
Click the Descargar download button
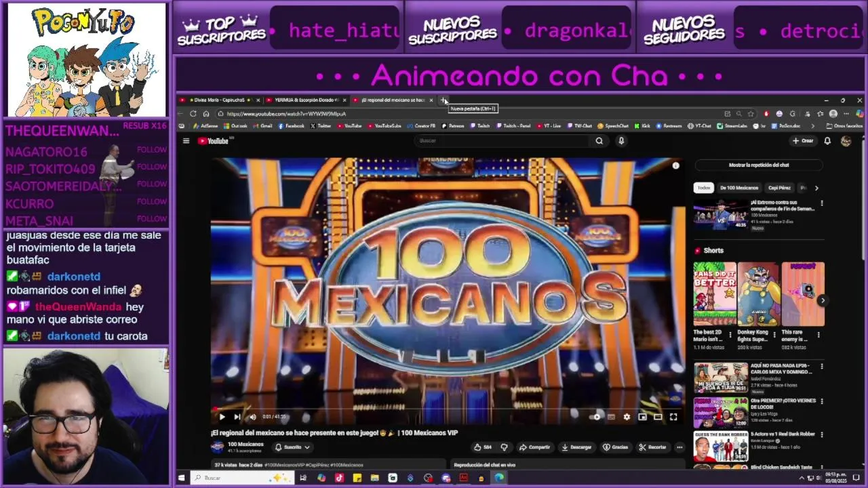pyautogui.click(x=576, y=447)
